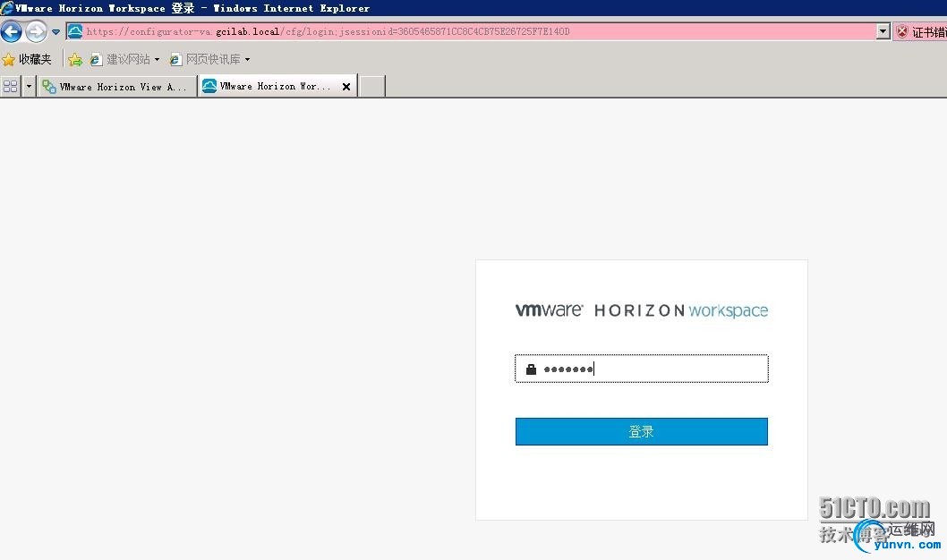Open the tab list dropdown arrow
This screenshot has width=947, height=560.
tap(29, 86)
